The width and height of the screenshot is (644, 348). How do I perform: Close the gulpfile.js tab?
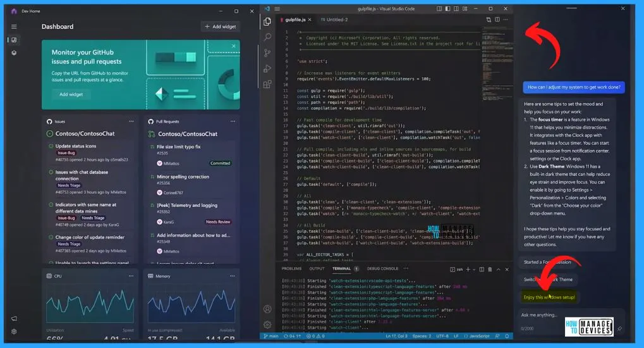pos(310,20)
